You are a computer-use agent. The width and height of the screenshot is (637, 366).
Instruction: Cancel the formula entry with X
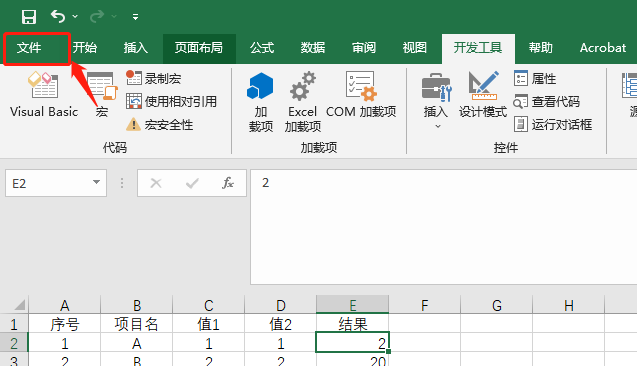tap(156, 183)
